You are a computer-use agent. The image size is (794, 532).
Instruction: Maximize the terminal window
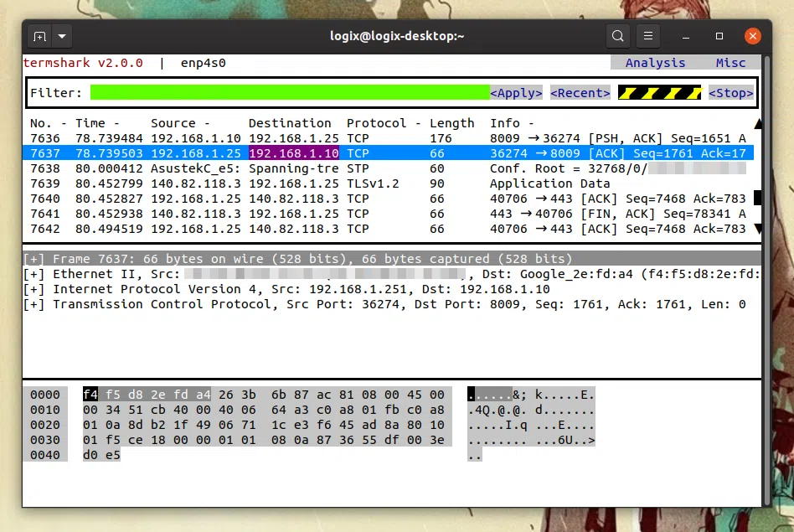coord(719,36)
